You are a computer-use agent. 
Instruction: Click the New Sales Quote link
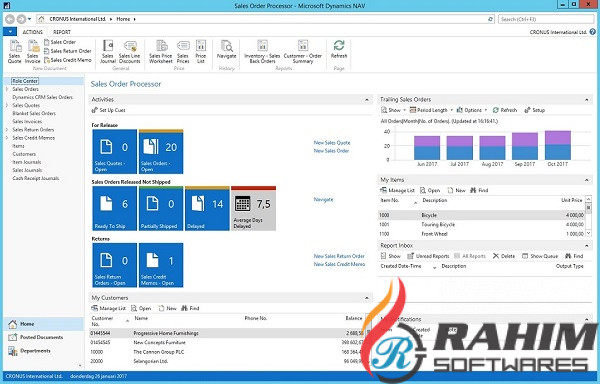[x=332, y=143]
